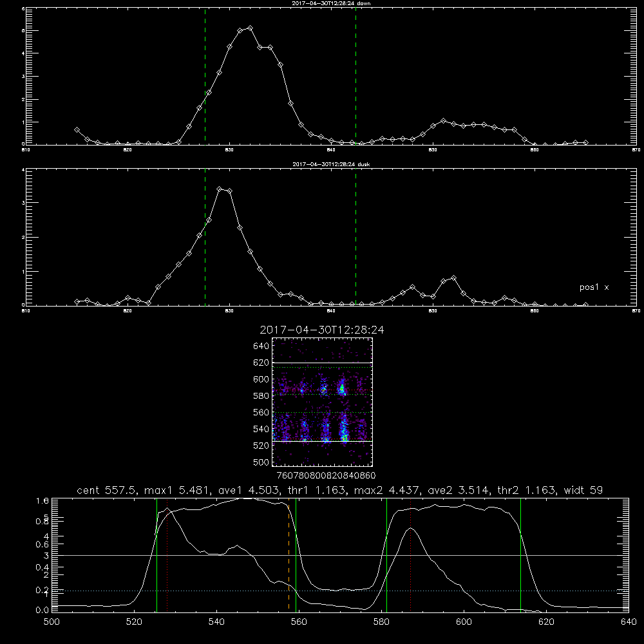Click dusk plot x-axis label 870
This screenshot has width=644, height=644.
[636, 311]
